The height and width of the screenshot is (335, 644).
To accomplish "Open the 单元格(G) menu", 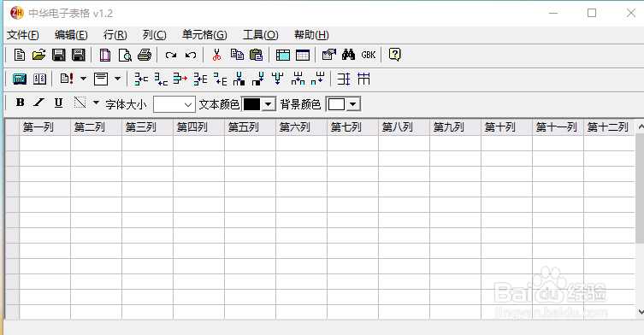I will point(204,35).
